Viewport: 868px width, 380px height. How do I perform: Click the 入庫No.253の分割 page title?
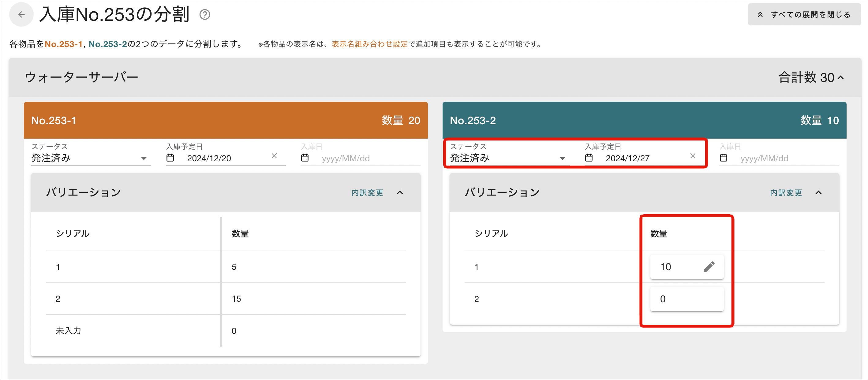click(114, 15)
